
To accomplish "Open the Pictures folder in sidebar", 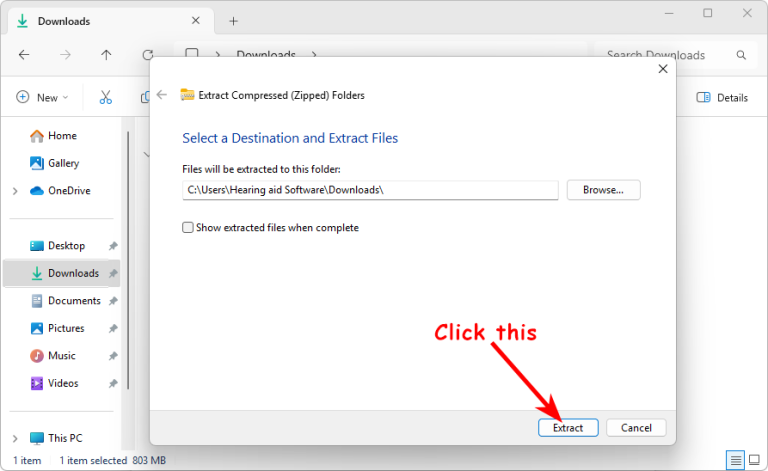I will coord(66,328).
